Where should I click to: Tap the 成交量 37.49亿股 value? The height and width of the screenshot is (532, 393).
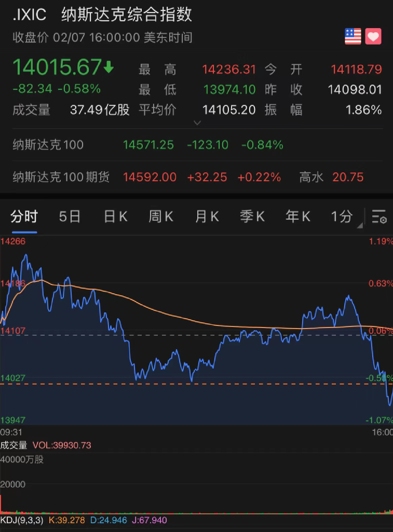click(x=100, y=110)
